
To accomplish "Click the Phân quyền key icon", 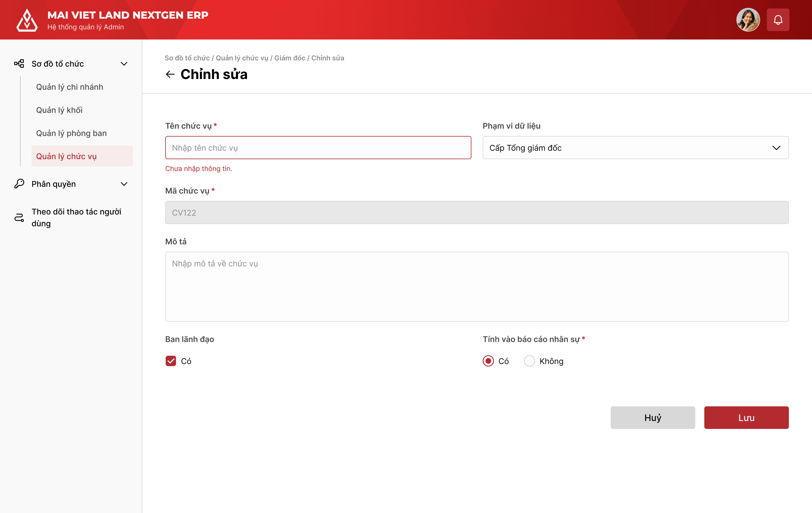I will point(19,184).
